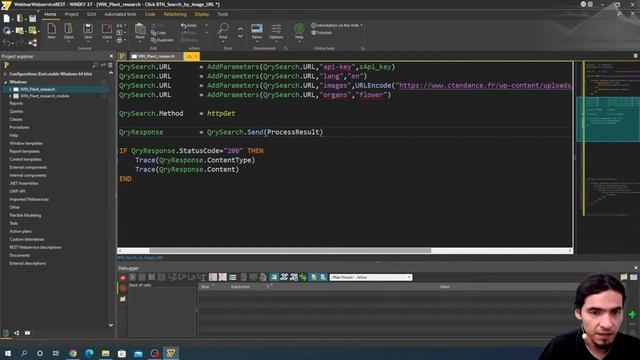The image size is (640, 360).
Task: Click the stop debug red icon
Action: [x=123, y=278]
